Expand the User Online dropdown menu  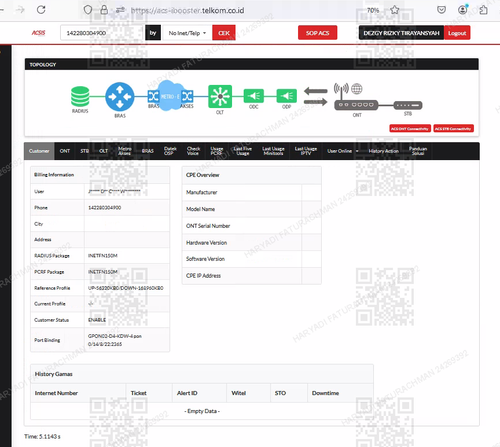[343, 151]
